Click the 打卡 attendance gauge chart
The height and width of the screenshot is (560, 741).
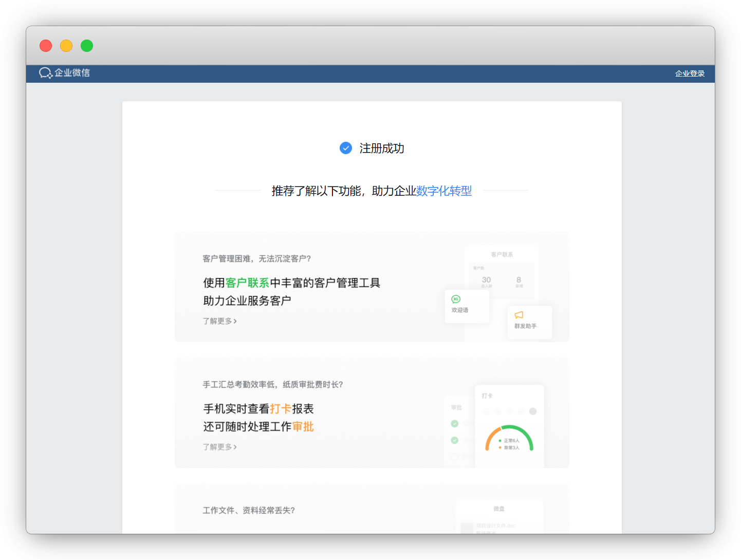[x=509, y=439]
